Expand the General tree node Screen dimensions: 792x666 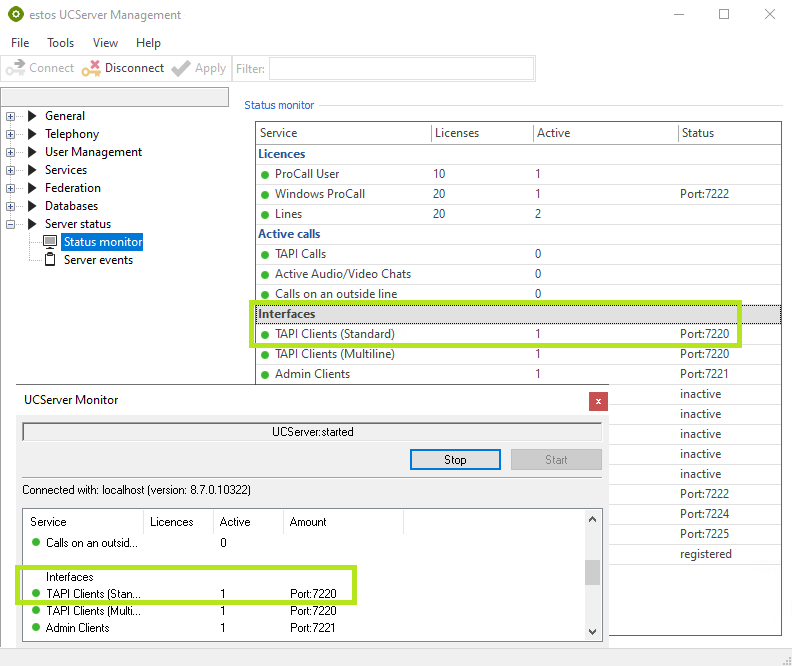point(11,116)
